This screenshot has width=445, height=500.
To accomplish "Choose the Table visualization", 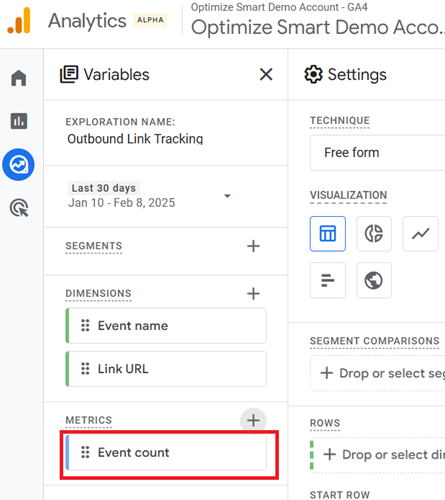I will (x=328, y=234).
